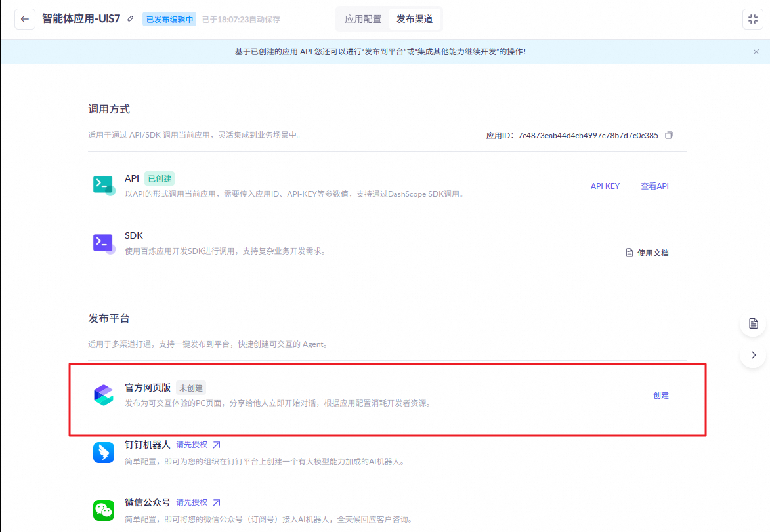Click the 官方网页版 logo icon
The height and width of the screenshot is (532, 770).
(104, 395)
